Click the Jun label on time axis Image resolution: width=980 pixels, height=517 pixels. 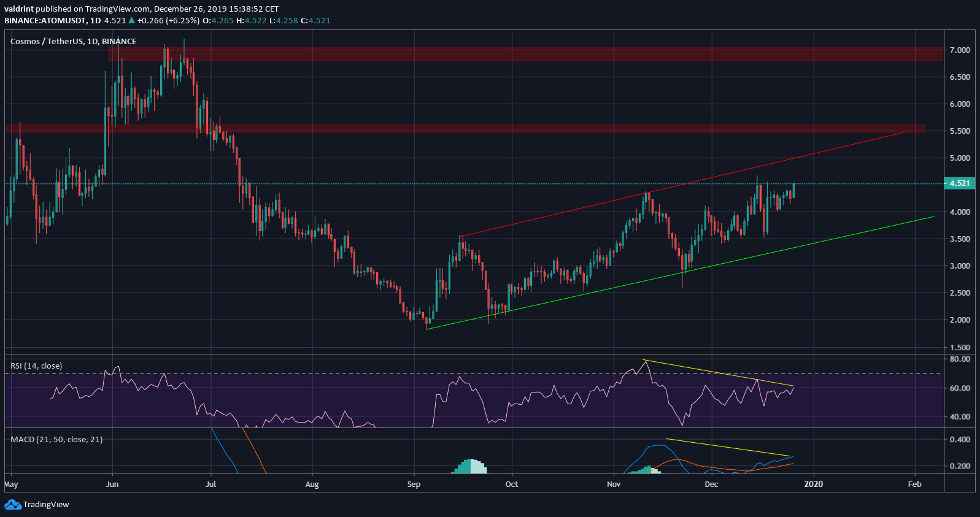pos(112,484)
